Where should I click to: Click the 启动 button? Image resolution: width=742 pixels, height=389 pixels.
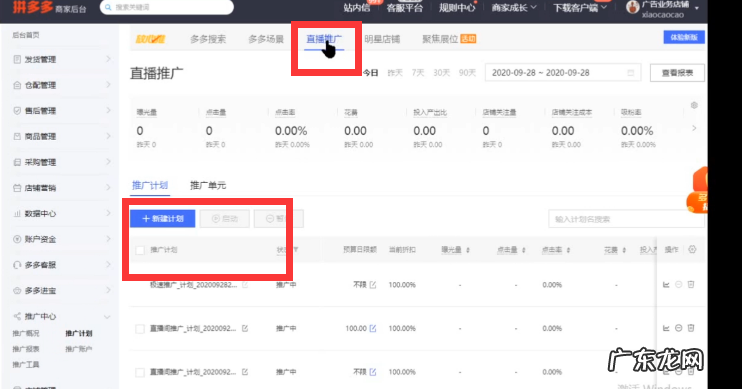(x=224, y=219)
